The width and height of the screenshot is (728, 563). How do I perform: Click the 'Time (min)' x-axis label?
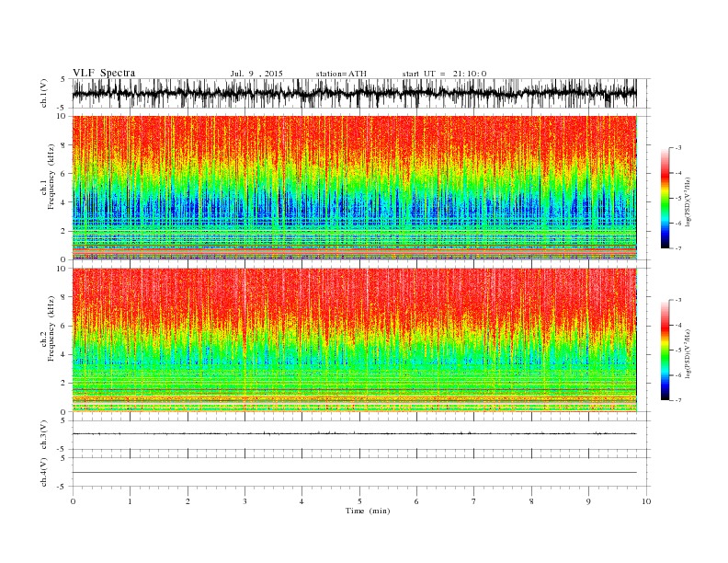pyautogui.click(x=368, y=511)
